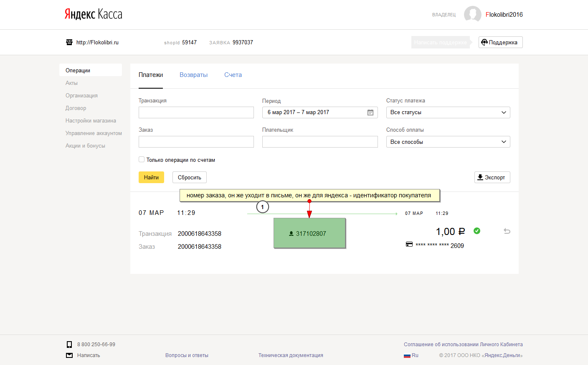Screen dimensions: 588x365
Task: Open the Возвраты tab
Action: [x=193, y=75]
